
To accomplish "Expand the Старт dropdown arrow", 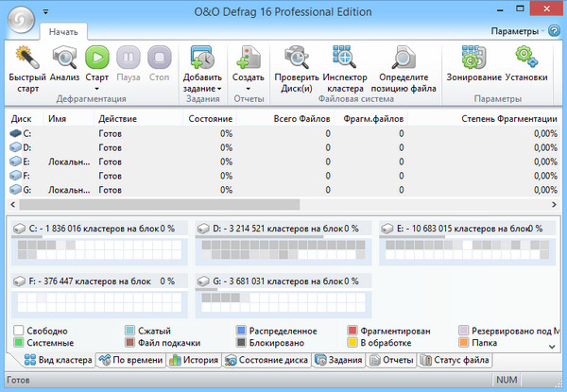I will pyautogui.click(x=97, y=89).
